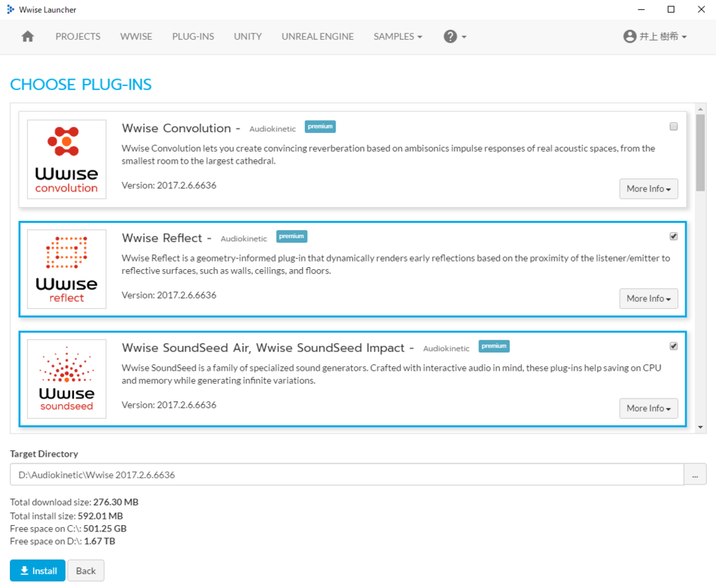Open the PROJECTS tab
Viewport: 716px width, 588px height.
78,36
